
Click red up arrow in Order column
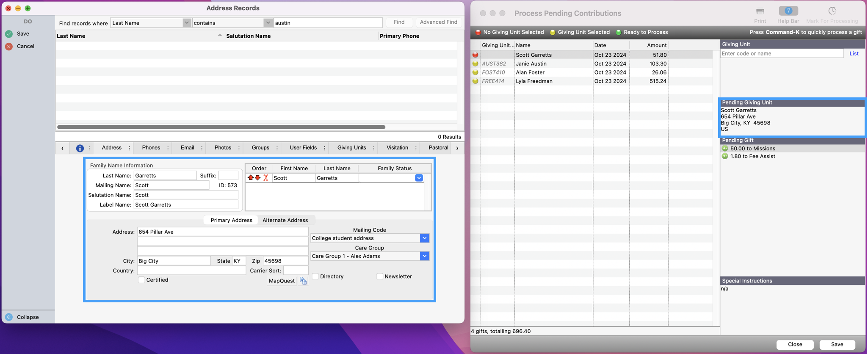[x=251, y=178]
